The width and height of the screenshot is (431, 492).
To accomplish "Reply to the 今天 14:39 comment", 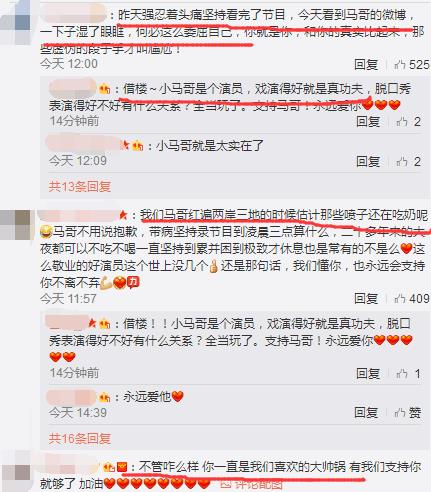I will click(366, 413).
